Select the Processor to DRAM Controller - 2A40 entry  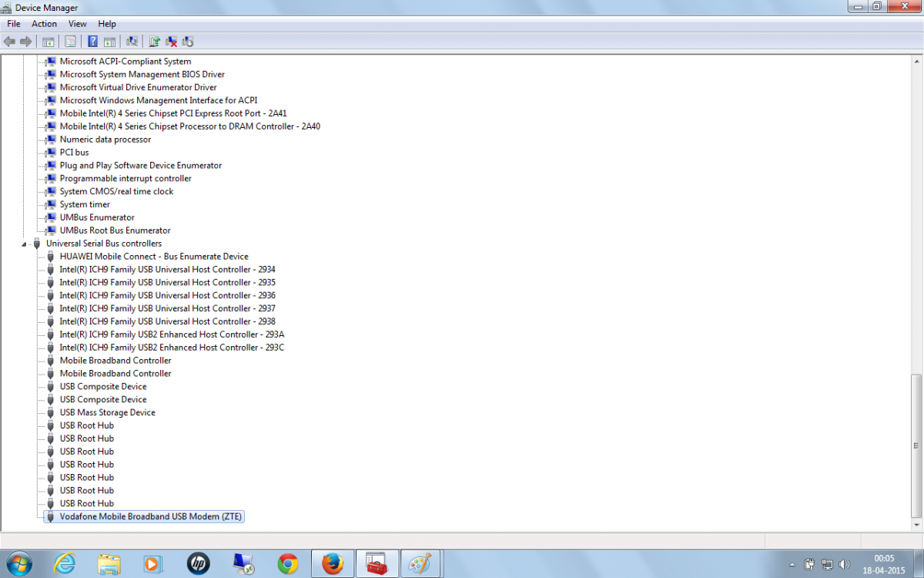click(190, 126)
